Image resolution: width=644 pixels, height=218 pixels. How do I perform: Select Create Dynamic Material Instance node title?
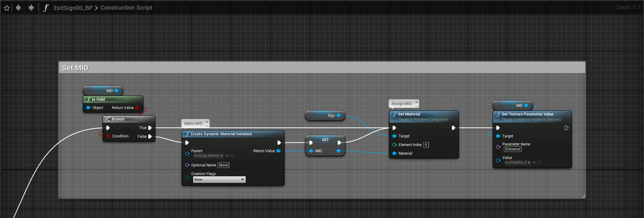pos(221,134)
